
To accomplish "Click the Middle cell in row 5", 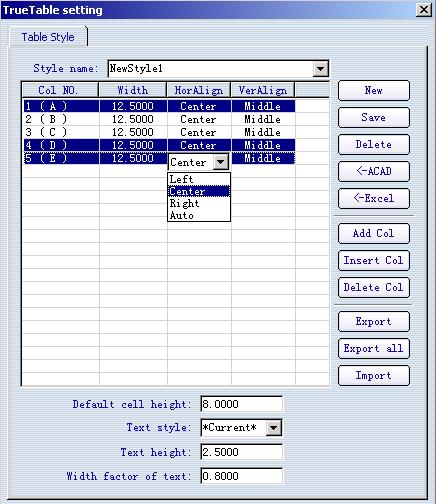I will (x=263, y=158).
